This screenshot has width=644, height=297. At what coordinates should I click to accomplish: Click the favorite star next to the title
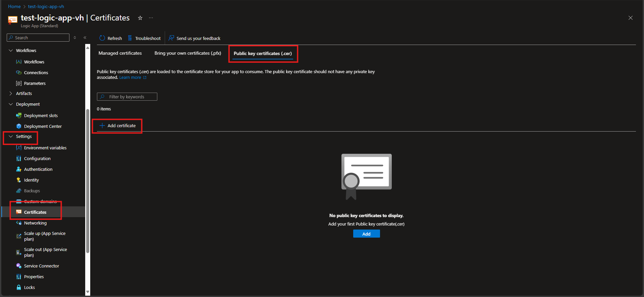point(140,18)
